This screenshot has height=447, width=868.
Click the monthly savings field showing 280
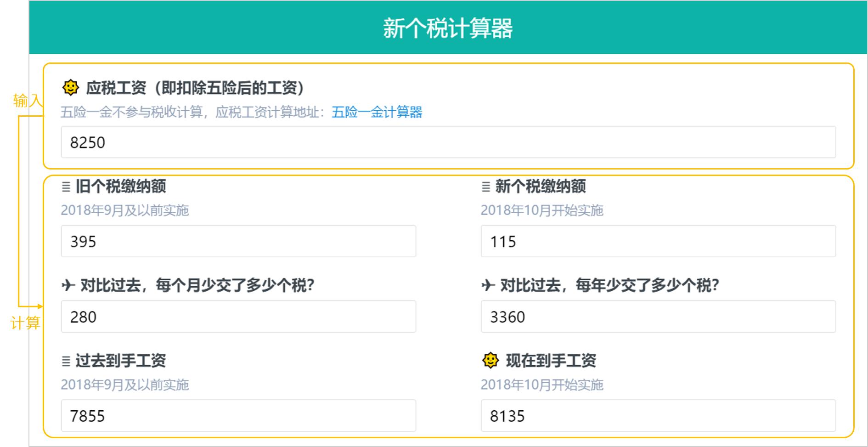coord(239,316)
